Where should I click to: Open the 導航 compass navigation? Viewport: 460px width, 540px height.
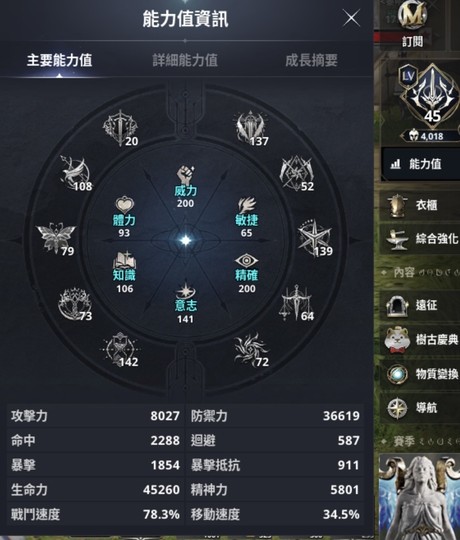(420, 408)
